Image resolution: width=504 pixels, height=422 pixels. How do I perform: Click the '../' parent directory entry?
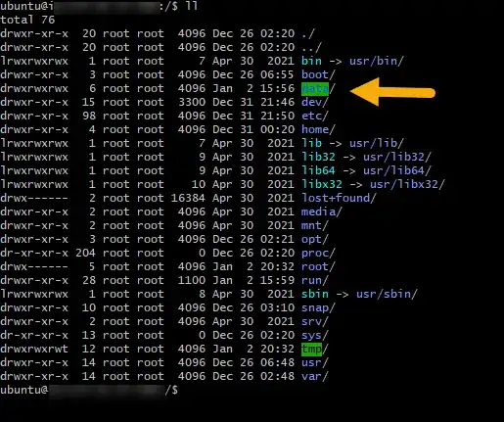pyautogui.click(x=311, y=47)
